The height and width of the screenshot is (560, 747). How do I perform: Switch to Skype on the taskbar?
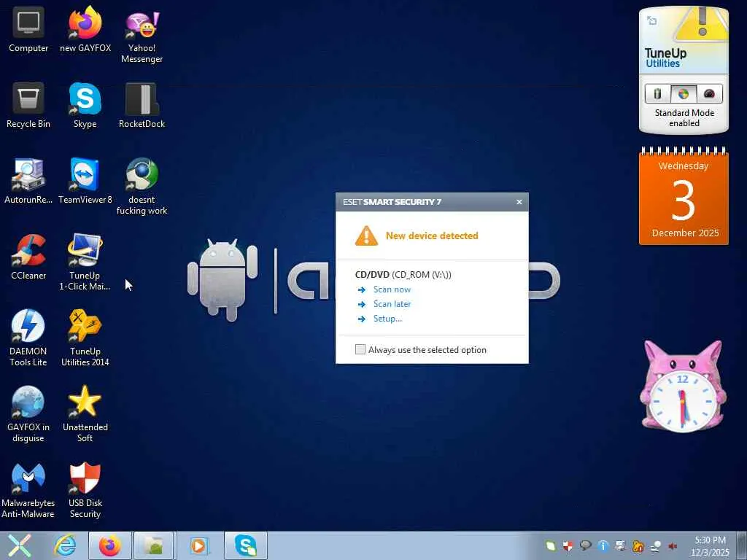(x=246, y=545)
